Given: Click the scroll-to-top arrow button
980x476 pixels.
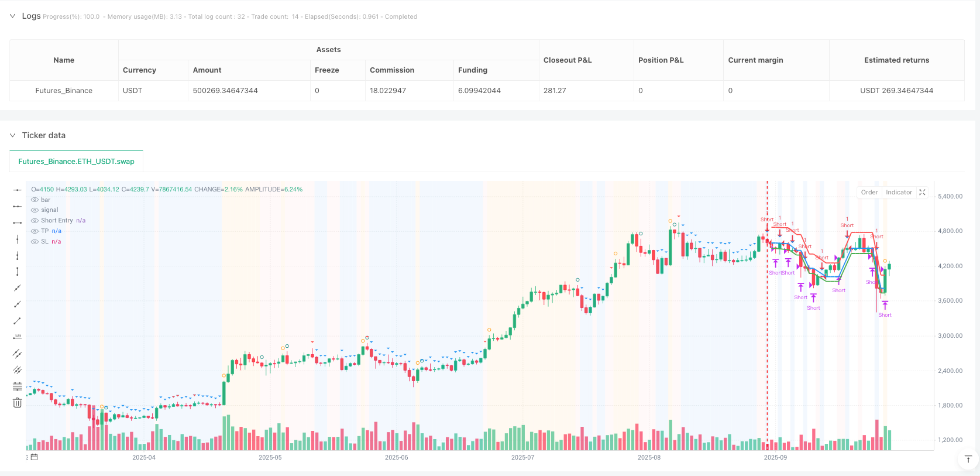Looking at the screenshot, I should coord(968,459).
